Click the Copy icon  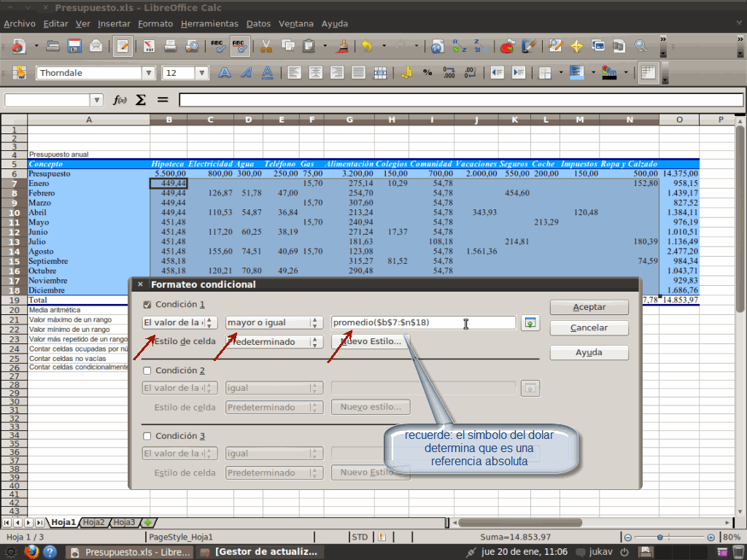point(287,46)
